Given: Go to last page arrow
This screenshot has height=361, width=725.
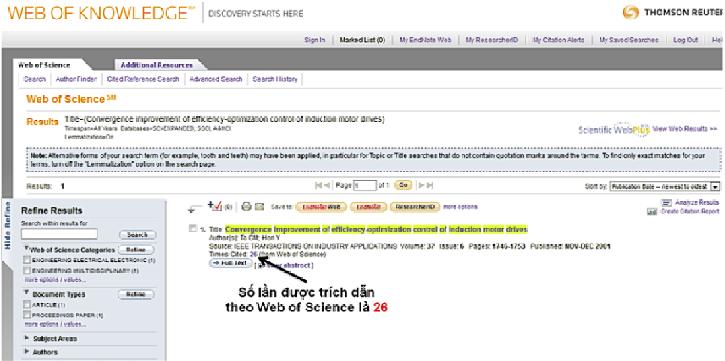Looking at the screenshot, I should [x=430, y=185].
